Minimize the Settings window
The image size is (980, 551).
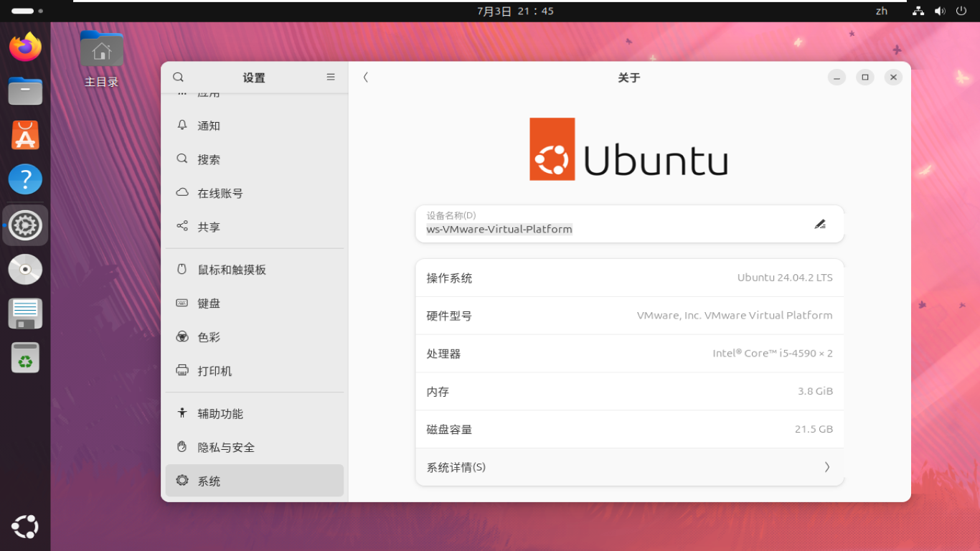pyautogui.click(x=837, y=77)
